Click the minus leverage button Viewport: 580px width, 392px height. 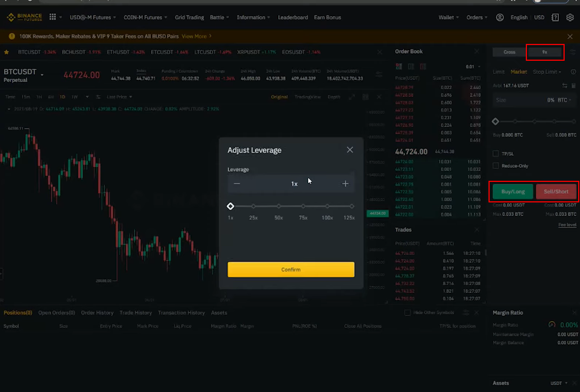(237, 183)
